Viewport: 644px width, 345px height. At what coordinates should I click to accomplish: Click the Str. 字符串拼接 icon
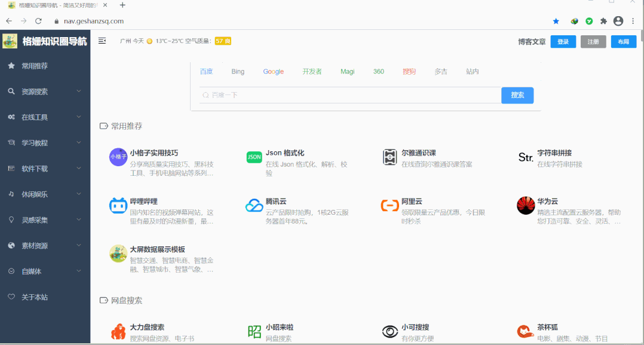(x=526, y=157)
